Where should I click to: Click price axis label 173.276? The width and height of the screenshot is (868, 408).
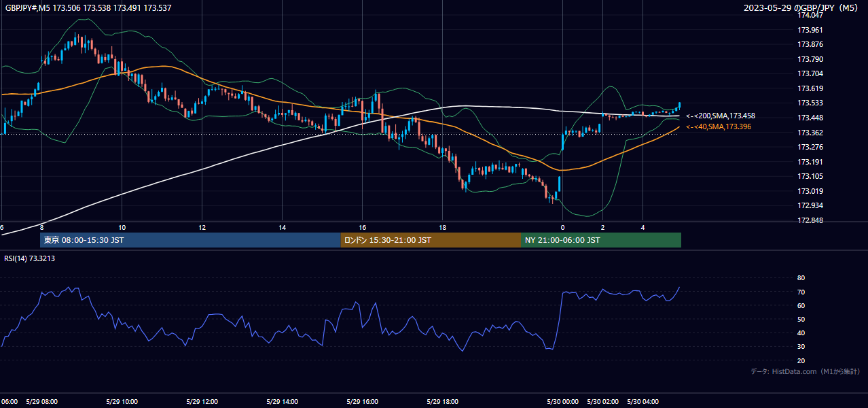coord(810,147)
